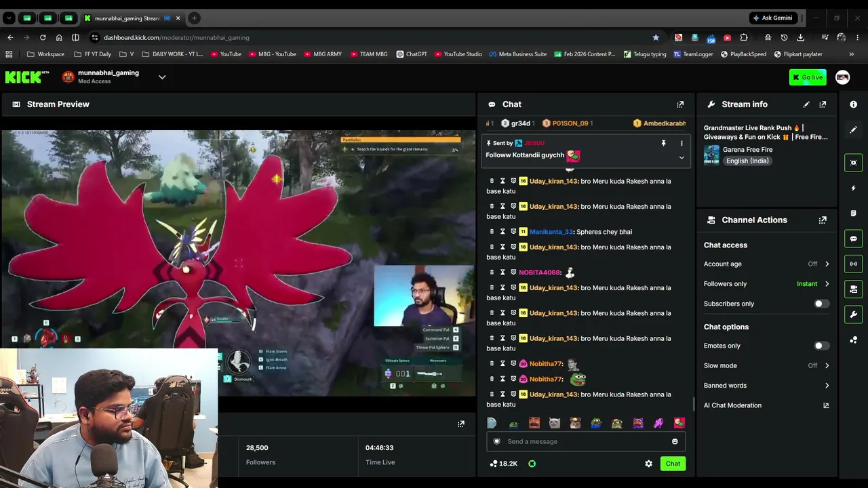Click the Garena Free Fire category thumbnail
The image size is (868, 488).
711,155
